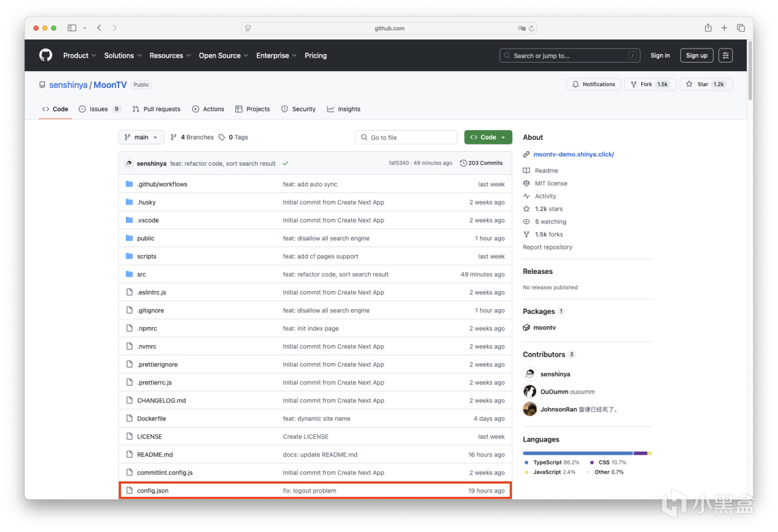Switch to the Actions tab
This screenshot has width=778, height=532.
(208, 109)
